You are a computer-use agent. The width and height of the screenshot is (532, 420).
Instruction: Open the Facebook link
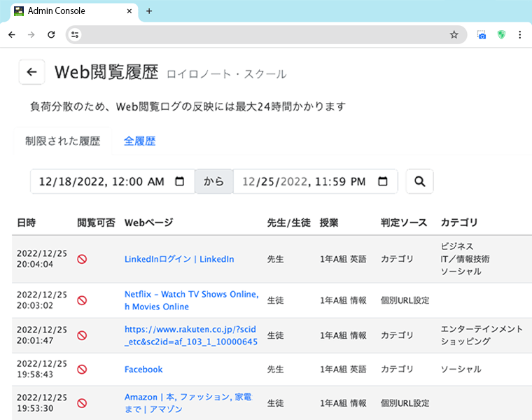click(x=143, y=370)
